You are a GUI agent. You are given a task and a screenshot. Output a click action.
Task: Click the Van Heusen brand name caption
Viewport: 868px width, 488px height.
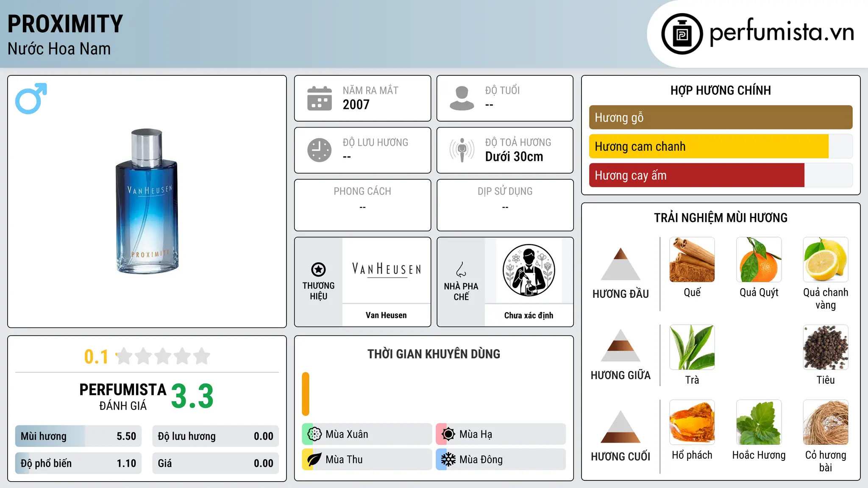386,315
